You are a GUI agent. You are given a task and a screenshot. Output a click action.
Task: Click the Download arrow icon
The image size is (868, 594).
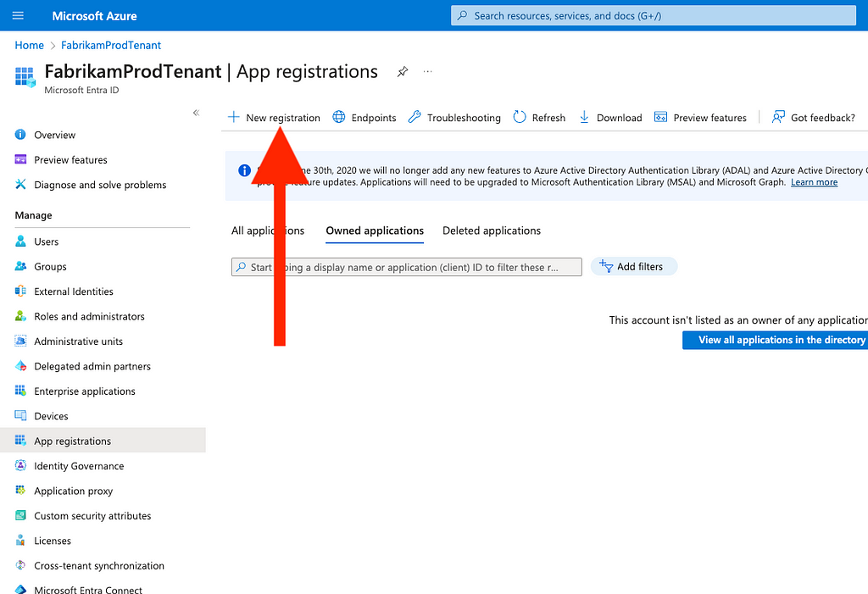click(584, 117)
